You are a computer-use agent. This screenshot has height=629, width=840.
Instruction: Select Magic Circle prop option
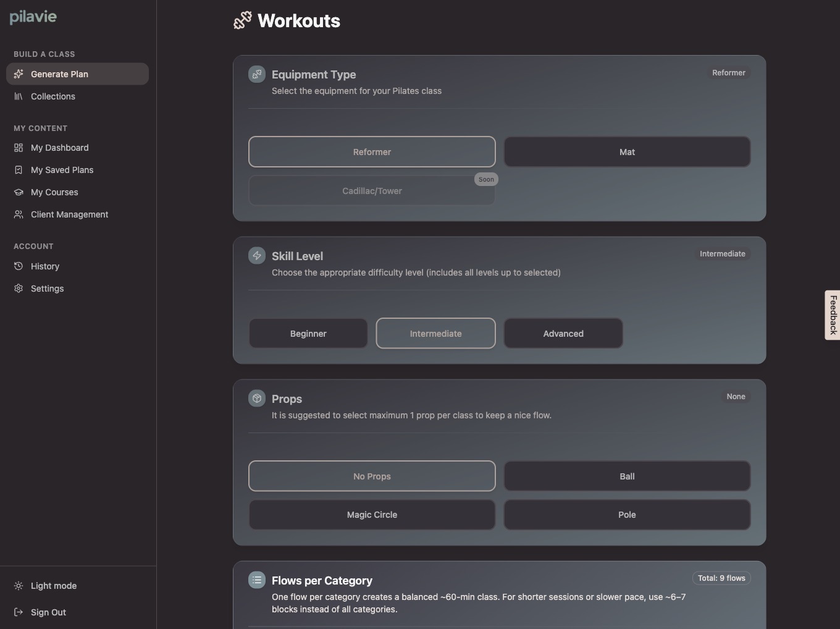[372, 515]
